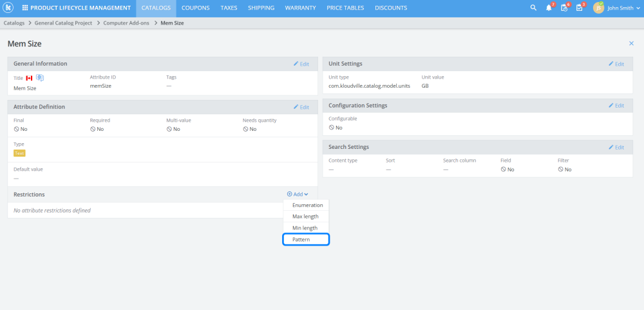Viewport: 644px width, 310px height.
Task: Switch to the Price Tables tab
Action: pos(345,8)
